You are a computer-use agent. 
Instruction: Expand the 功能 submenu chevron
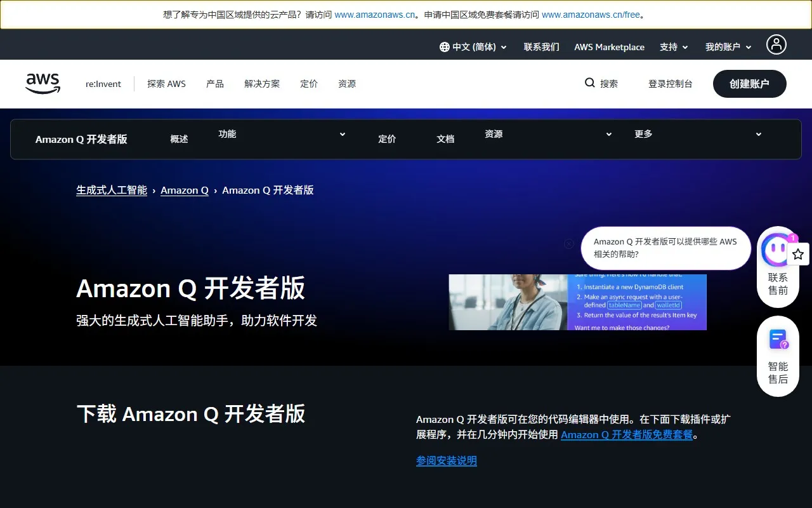pyautogui.click(x=343, y=134)
